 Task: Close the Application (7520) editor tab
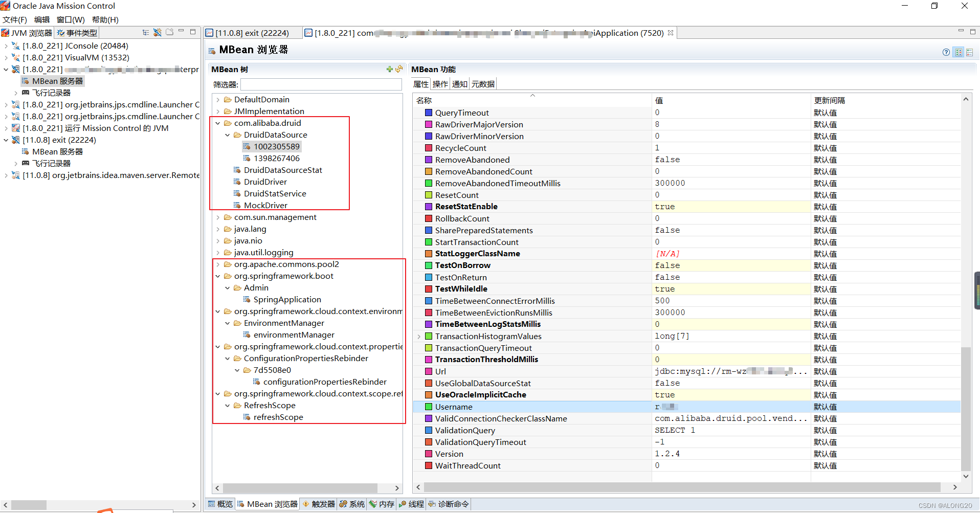coord(671,33)
